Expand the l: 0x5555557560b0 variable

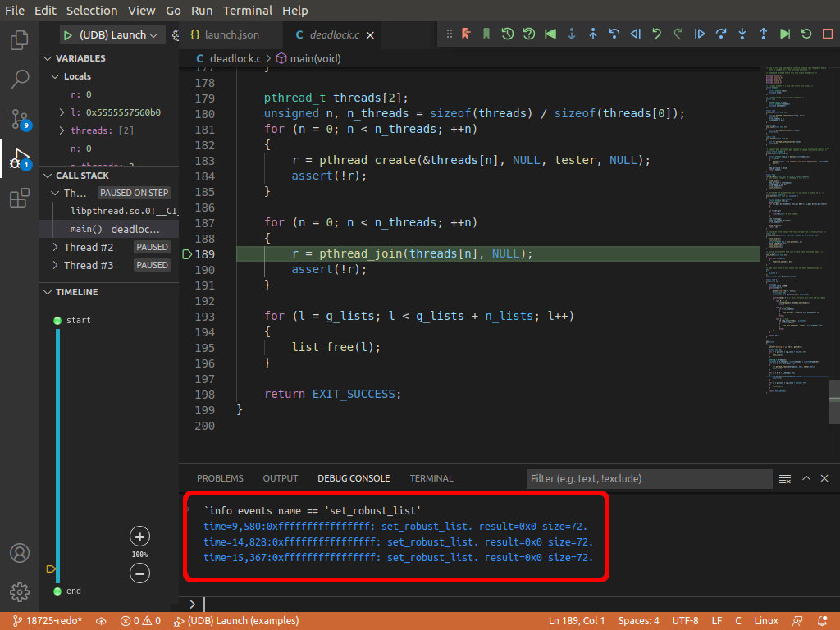(62, 112)
